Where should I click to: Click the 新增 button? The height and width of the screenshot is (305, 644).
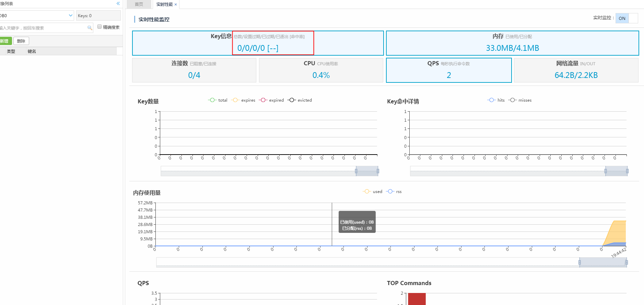coord(5,41)
